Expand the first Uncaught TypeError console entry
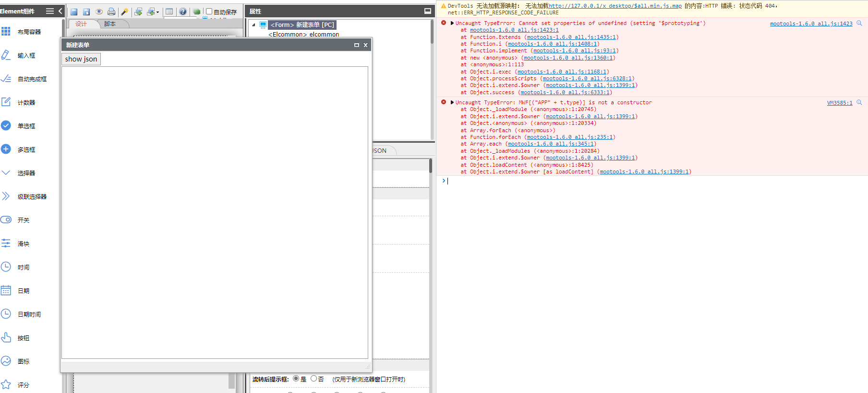The image size is (868, 393). pyautogui.click(x=452, y=23)
